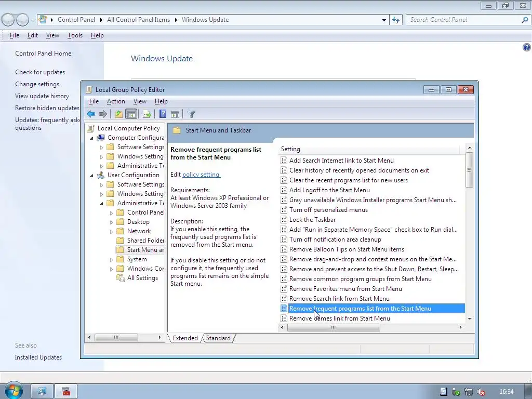Image resolution: width=532 pixels, height=399 pixels.
Task: Toggle the Action Pane toolbar icon
Action: pyautogui.click(x=175, y=114)
